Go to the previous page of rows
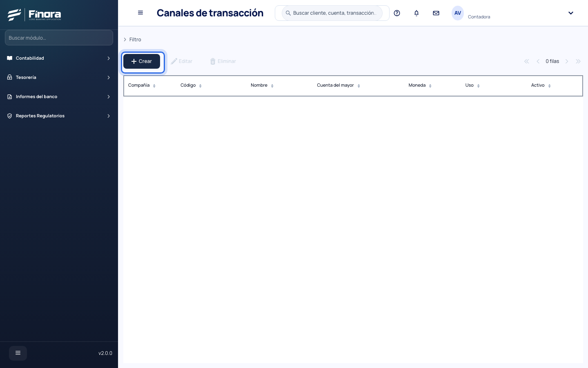 [x=538, y=61]
